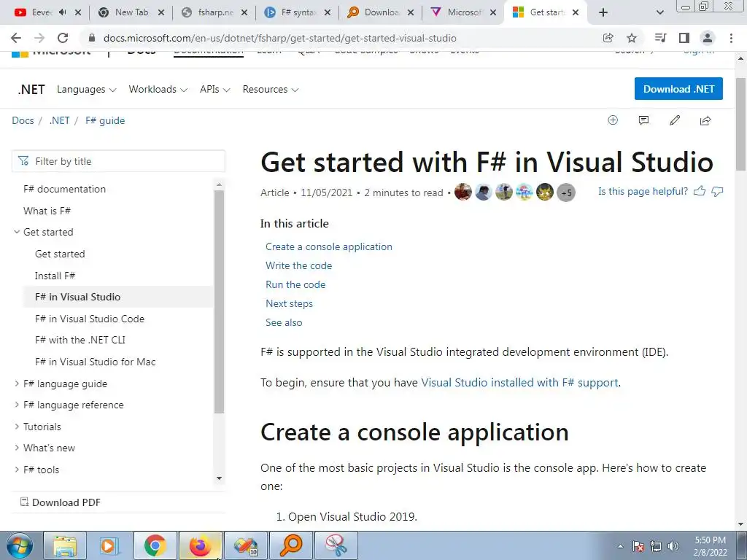Mark page unhelpful with thumbs down
Viewport: 747px width, 560px height.
click(x=718, y=192)
